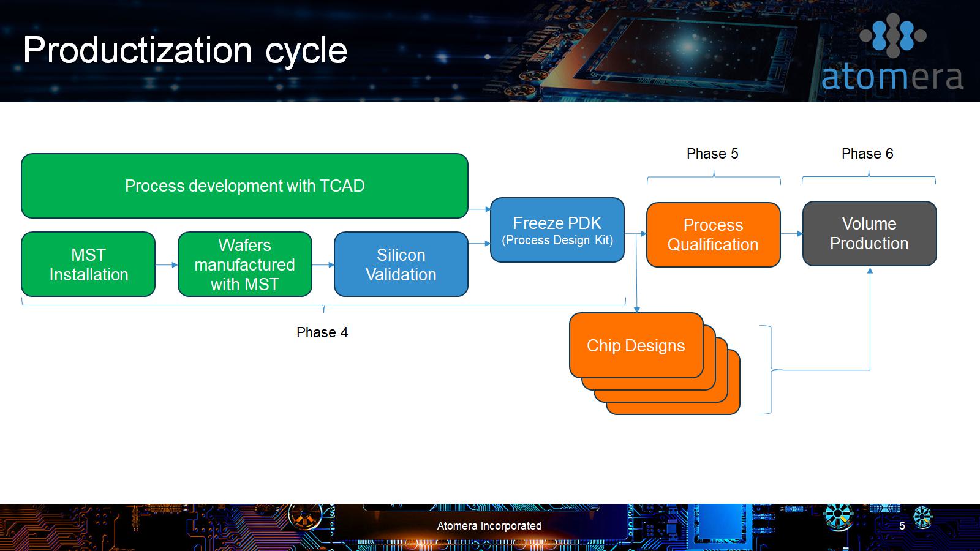Screen dimensions: 980x551
Task: Select Wafers manufactured with MST box
Action: click(x=244, y=264)
